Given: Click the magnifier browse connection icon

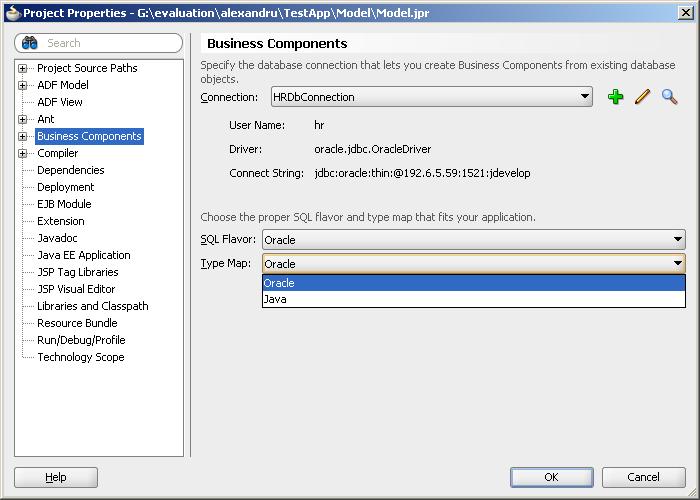Looking at the screenshot, I should 669,96.
